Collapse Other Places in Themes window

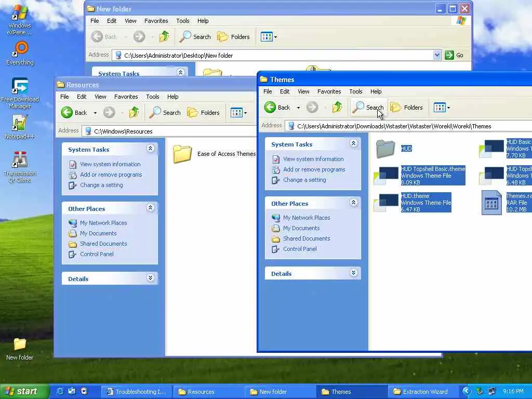353,203
